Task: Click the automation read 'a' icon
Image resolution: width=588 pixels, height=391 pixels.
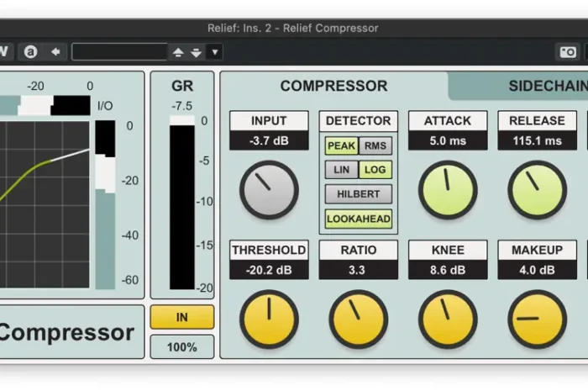Action: [x=31, y=52]
